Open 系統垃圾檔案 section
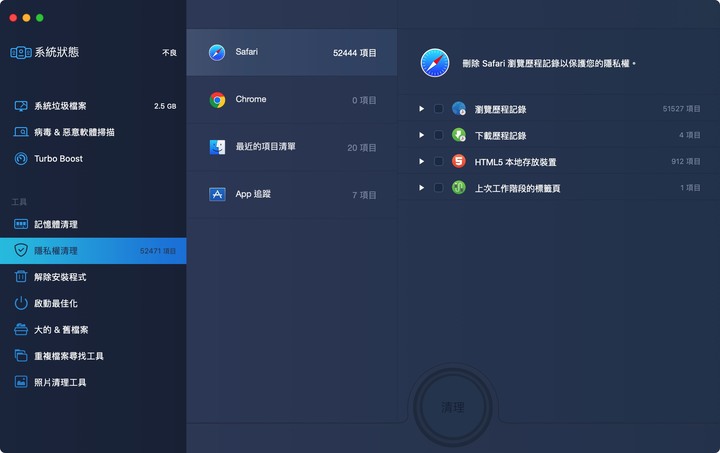This screenshot has height=453, width=720. pyautogui.click(x=93, y=106)
